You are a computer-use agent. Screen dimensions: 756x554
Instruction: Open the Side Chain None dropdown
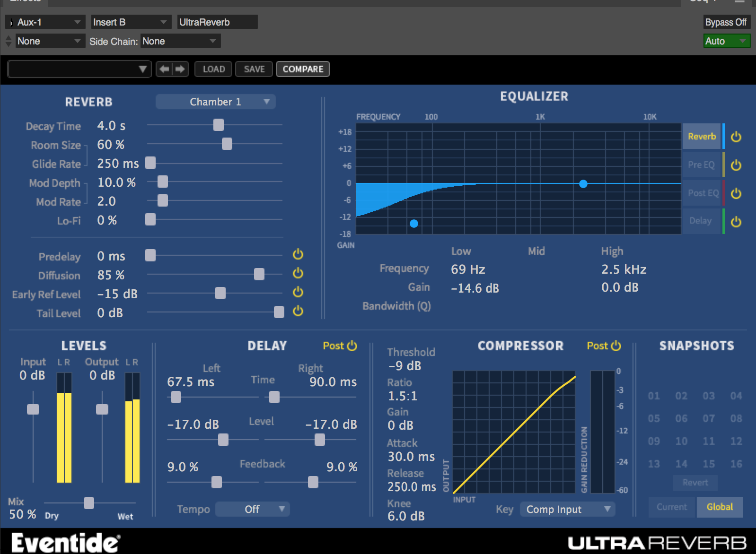pos(181,41)
